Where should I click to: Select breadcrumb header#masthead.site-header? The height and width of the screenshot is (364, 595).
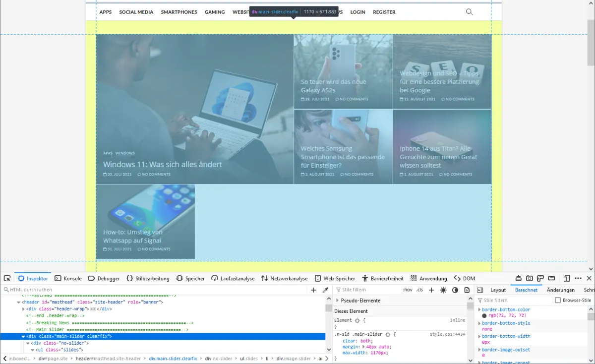pyautogui.click(x=108, y=359)
